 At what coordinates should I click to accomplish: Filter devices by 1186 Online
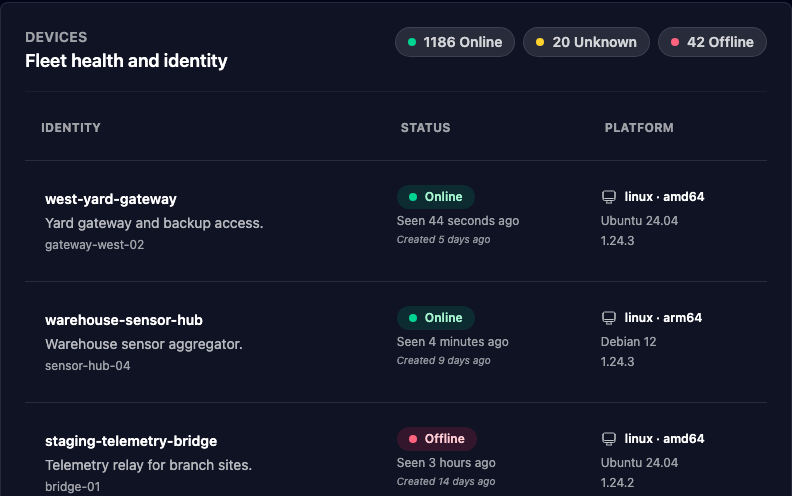(x=455, y=42)
